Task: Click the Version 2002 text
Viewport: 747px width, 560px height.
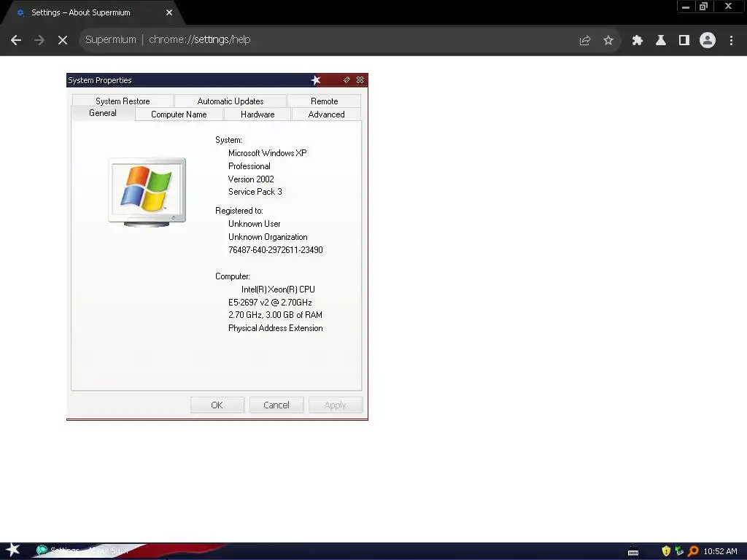Action: pyautogui.click(x=251, y=179)
